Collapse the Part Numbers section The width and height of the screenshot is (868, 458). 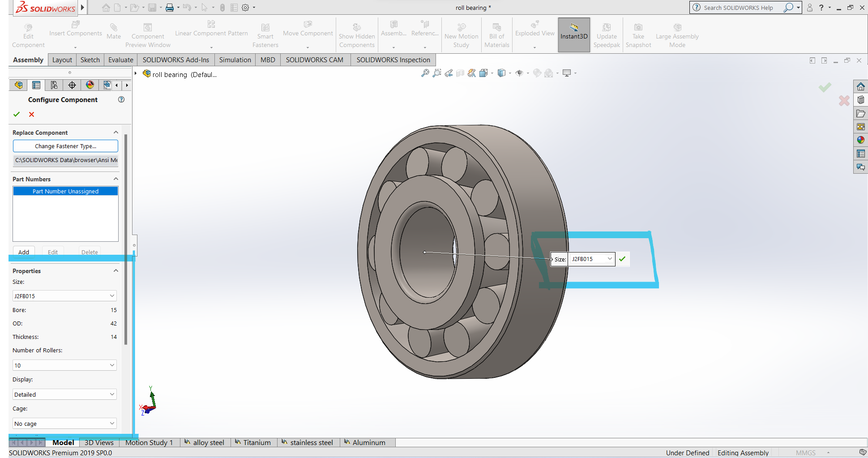click(116, 179)
